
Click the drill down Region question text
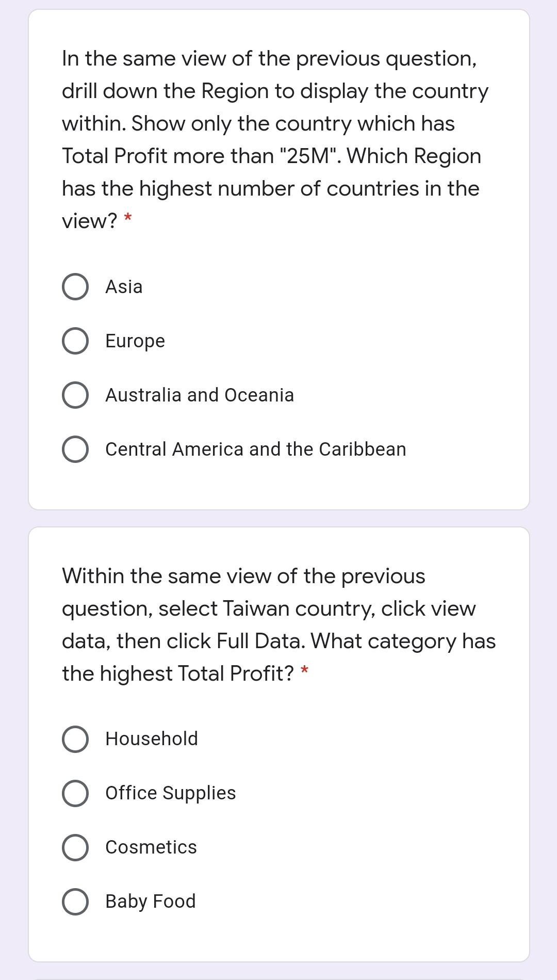coord(275,139)
